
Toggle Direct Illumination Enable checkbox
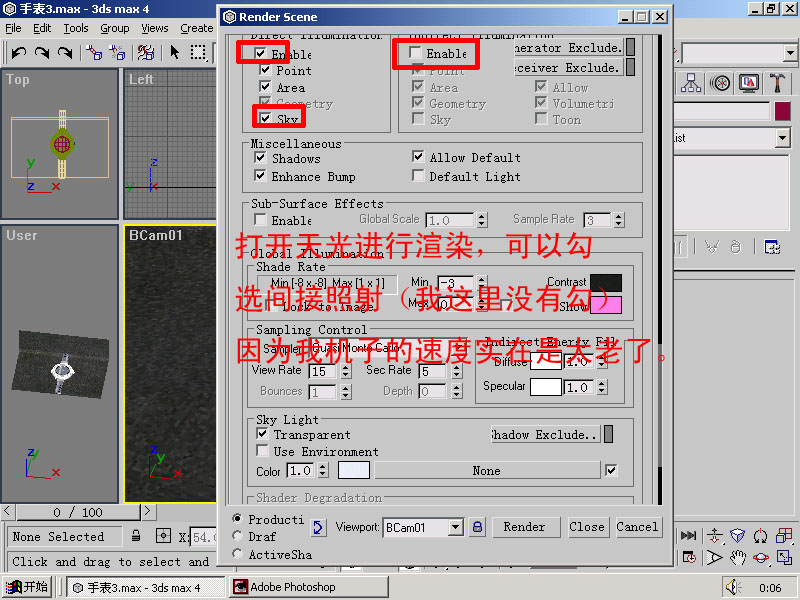coord(260,53)
